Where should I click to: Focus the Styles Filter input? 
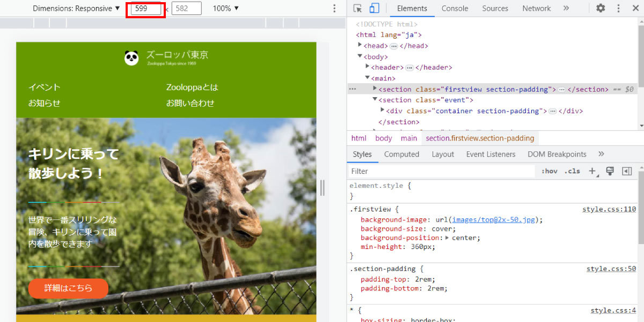442,171
